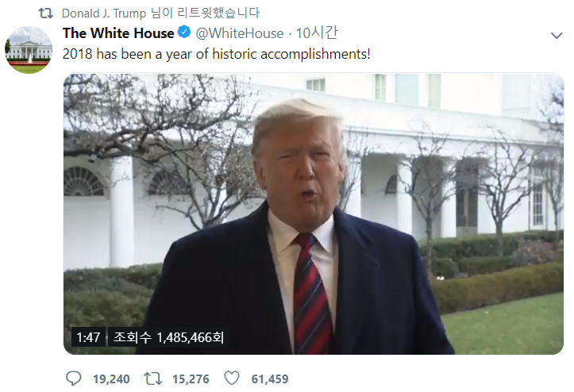Click the reply speech bubble icon
Viewport: 574px width, 392px height.
point(73,378)
